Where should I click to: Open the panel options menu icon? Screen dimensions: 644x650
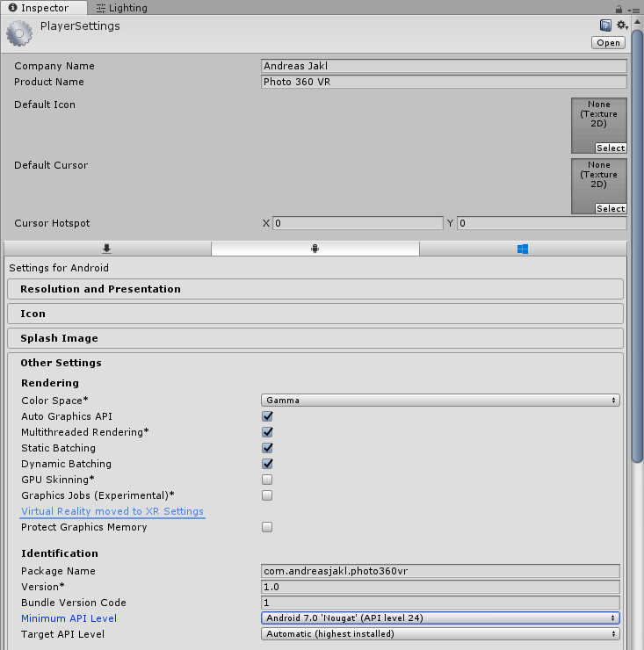(x=634, y=9)
